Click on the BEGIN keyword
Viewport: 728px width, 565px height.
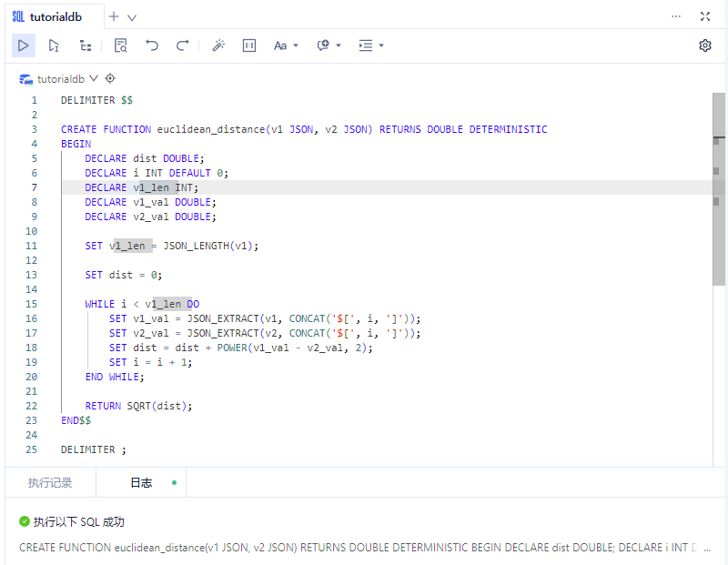click(x=76, y=144)
